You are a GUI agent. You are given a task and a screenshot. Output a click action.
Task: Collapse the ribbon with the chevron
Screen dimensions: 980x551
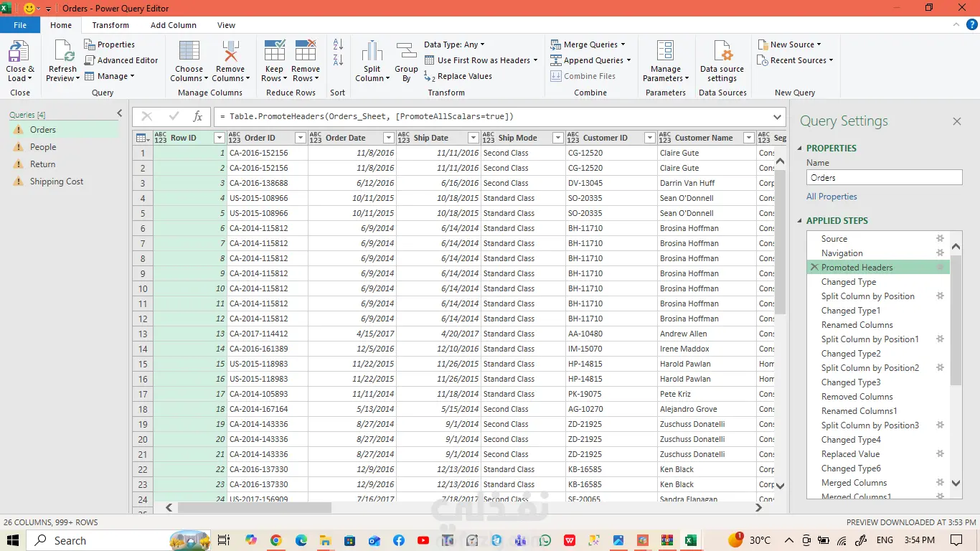pyautogui.click(x=955, y=25)
